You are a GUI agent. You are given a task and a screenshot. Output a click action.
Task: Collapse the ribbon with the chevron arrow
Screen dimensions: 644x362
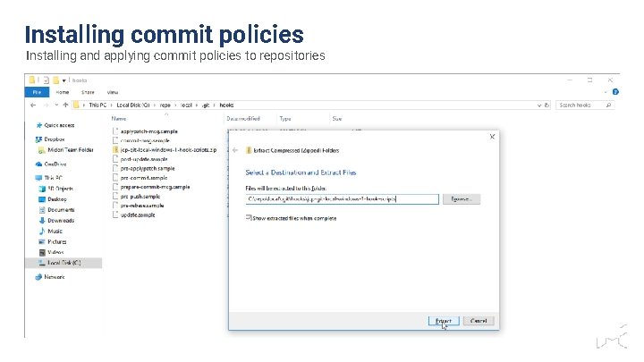coord(606,92)
